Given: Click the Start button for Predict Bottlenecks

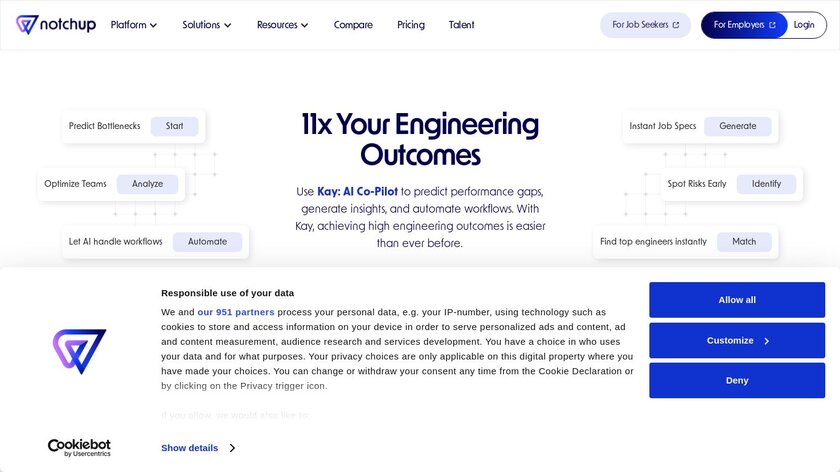Looking at the screenshot, I should 175,126.
